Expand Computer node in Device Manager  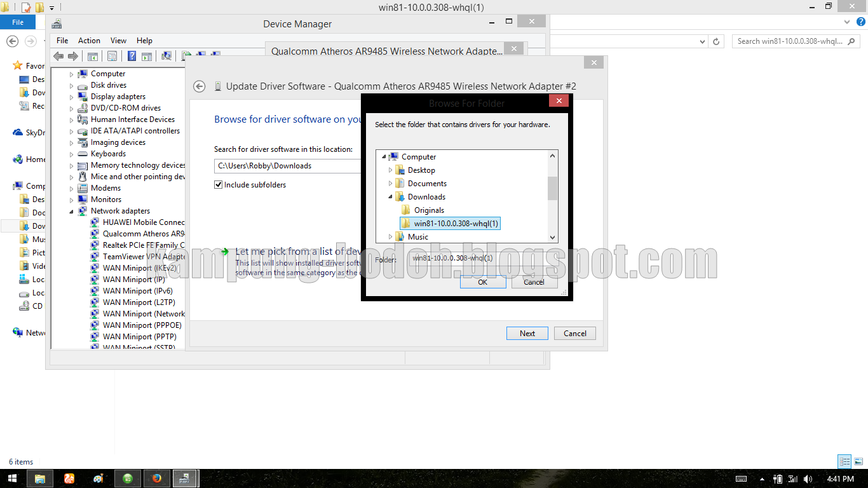71,74
